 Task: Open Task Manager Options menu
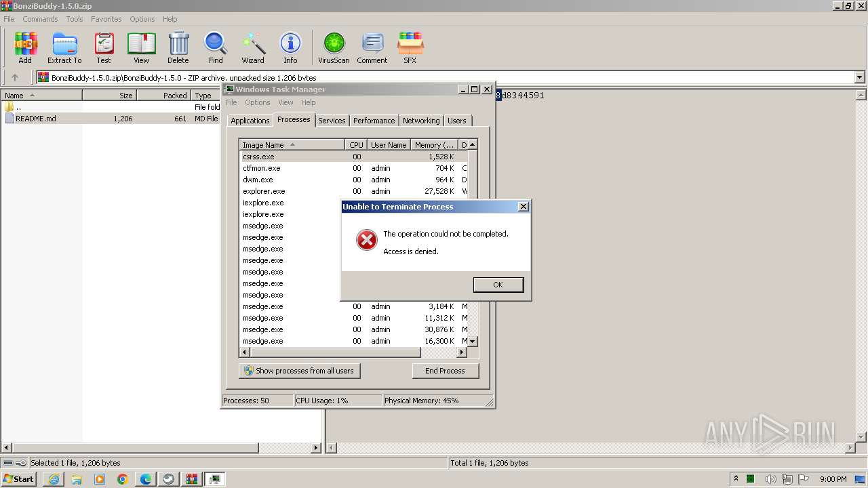[258, 102]
